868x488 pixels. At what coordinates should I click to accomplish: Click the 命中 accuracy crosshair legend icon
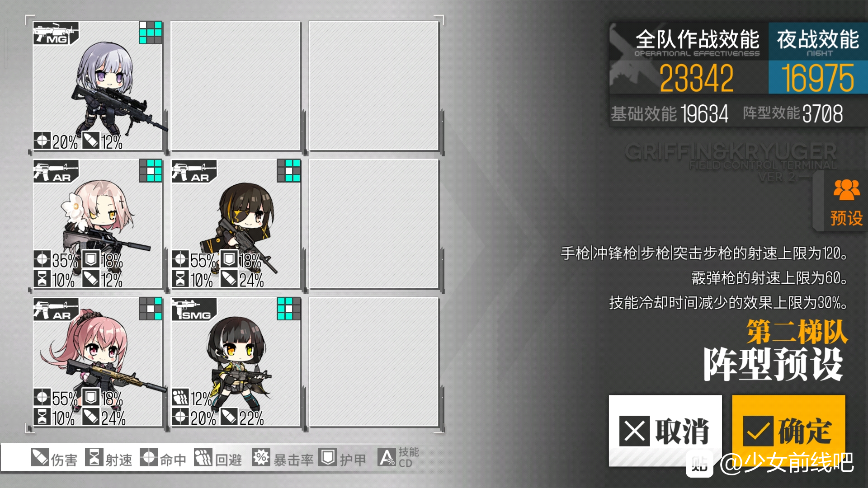click(x=149, y=457)
